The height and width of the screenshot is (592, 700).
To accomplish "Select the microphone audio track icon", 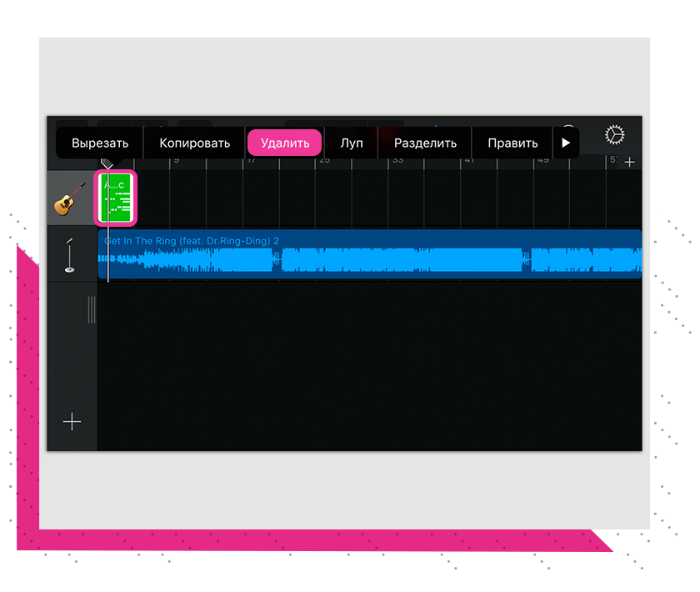I will click(71, 255).
